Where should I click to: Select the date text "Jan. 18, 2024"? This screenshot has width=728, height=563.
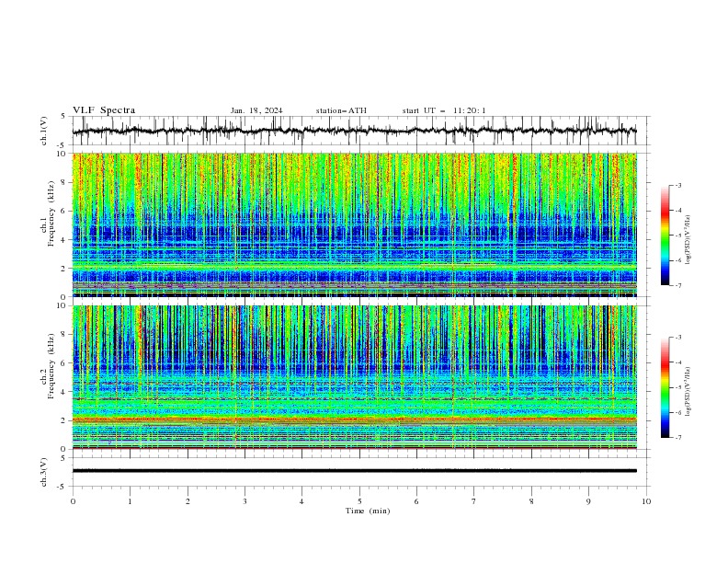256,110
